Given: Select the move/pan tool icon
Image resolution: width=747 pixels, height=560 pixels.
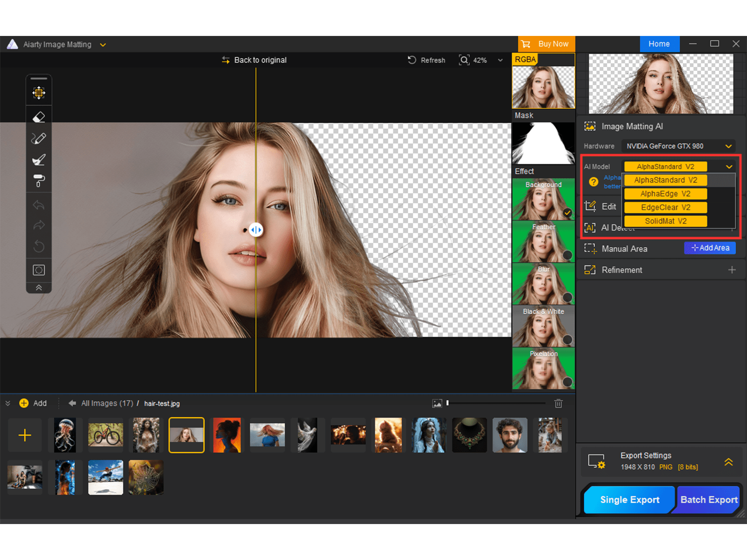Looking at the screenshot, I should [x=39, y=93].
